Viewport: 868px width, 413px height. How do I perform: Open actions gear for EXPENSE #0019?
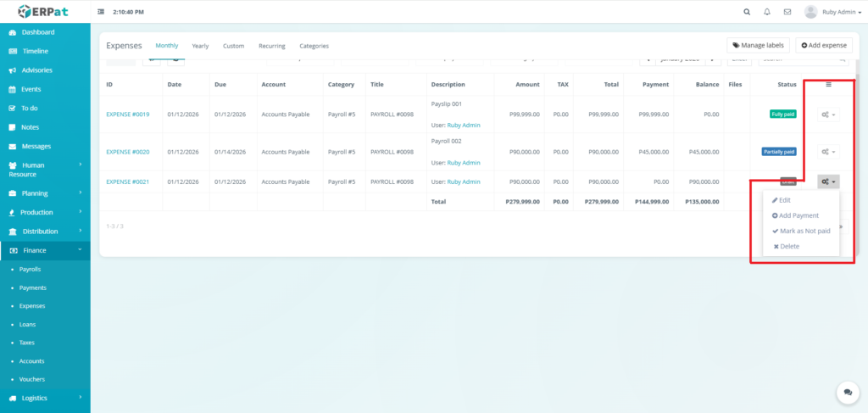828,114
